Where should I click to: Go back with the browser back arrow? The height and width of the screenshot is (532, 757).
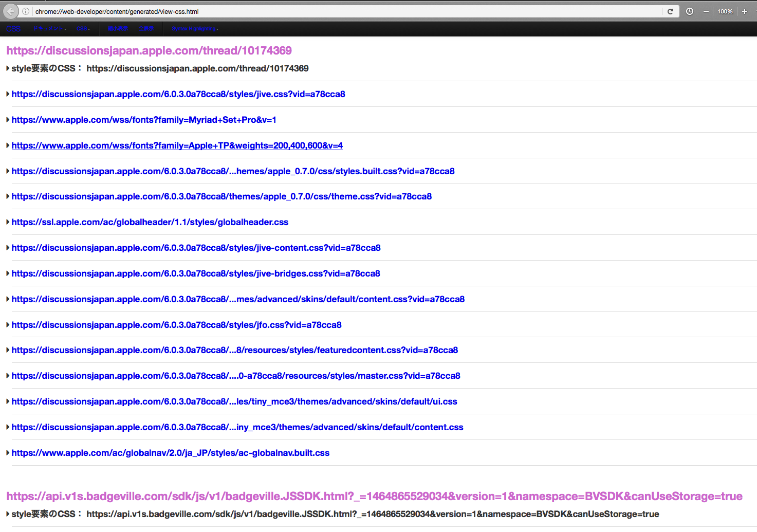10,11
